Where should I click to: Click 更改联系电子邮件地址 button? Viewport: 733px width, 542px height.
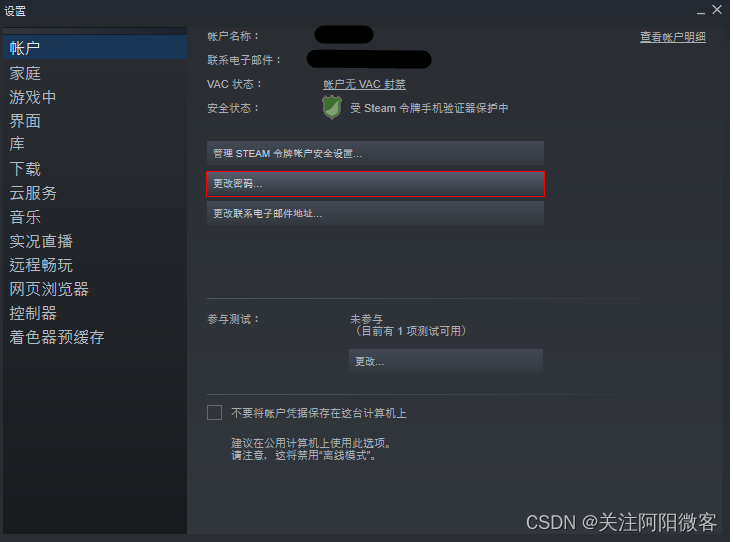(x=375, y=213)
